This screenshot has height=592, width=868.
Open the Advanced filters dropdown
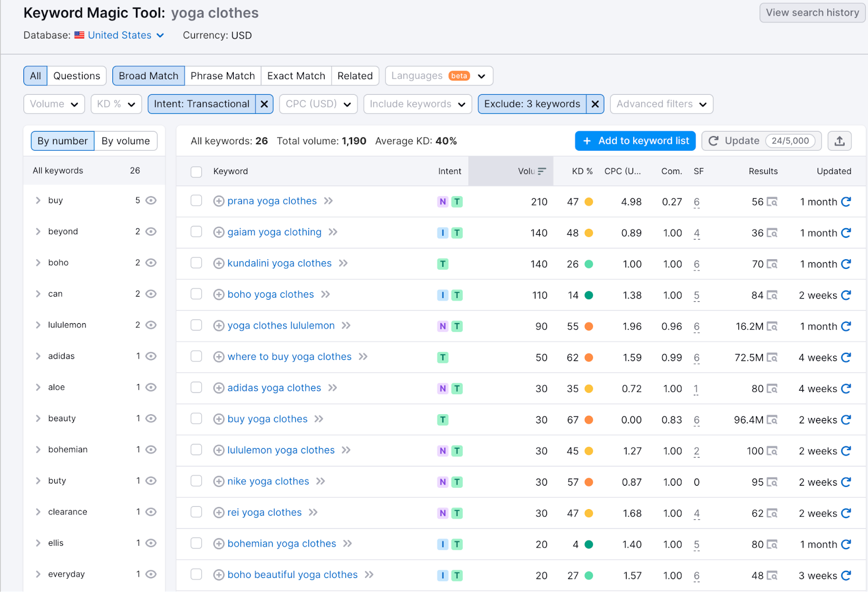[x=661, y=104]
